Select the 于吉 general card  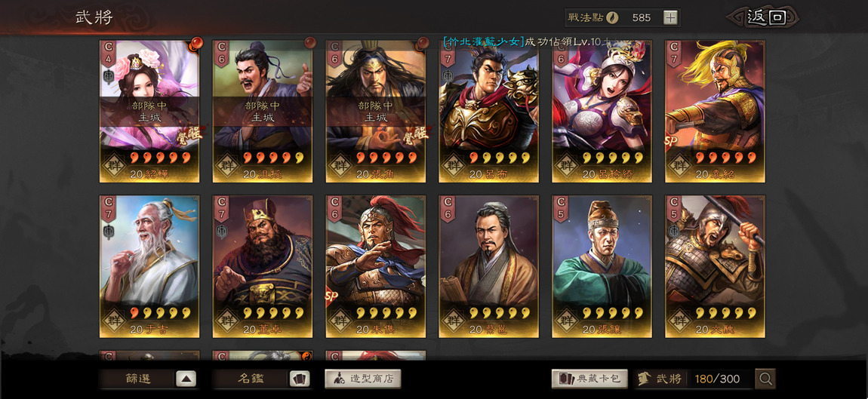coord(149,266)
